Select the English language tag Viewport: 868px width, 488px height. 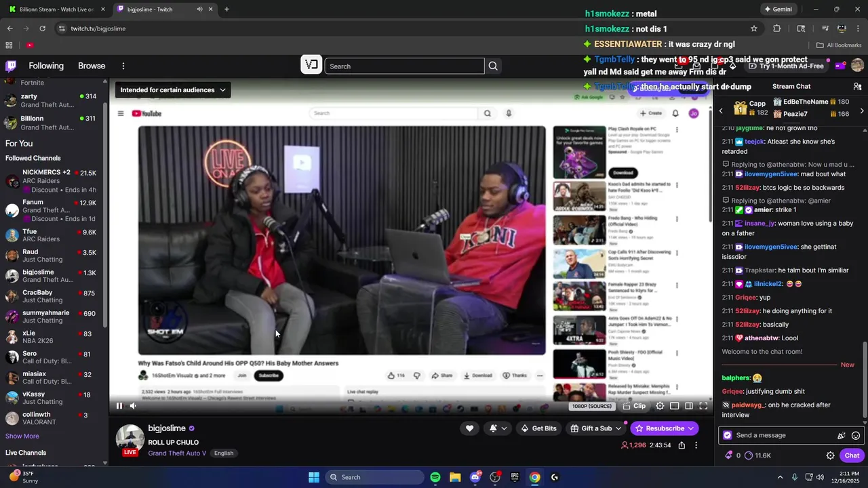[224, 453]
